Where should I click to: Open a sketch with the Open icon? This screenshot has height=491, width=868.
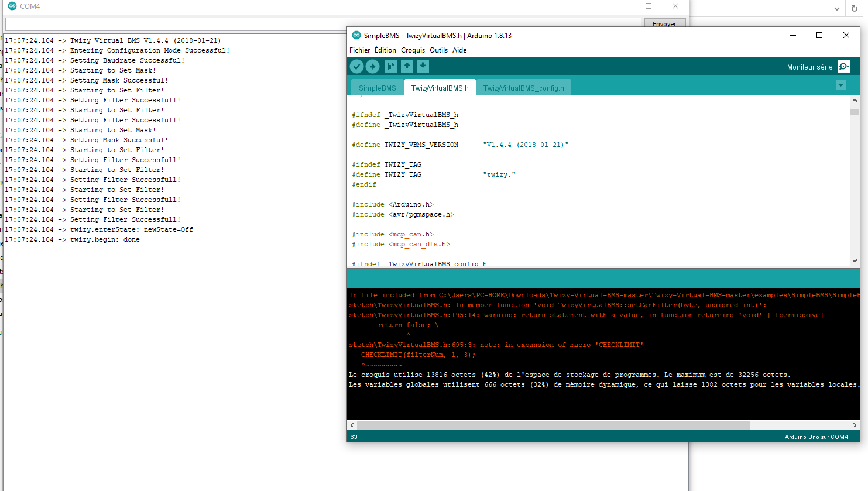[x=407, y=67]
